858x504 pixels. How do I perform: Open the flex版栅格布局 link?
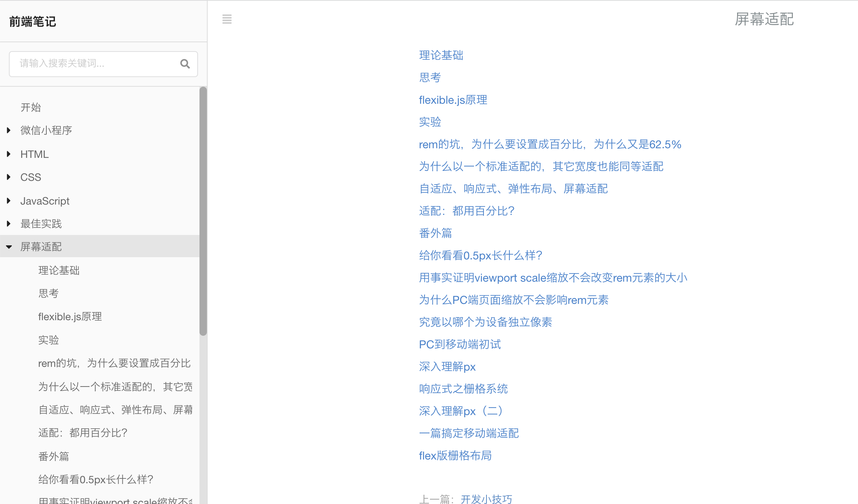(x=455, y=455)
